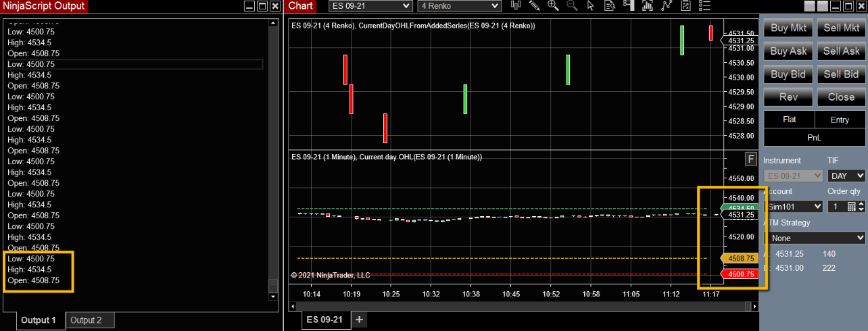
Task: Open the Strategies clipboard icon
Action: click(685, 6)
